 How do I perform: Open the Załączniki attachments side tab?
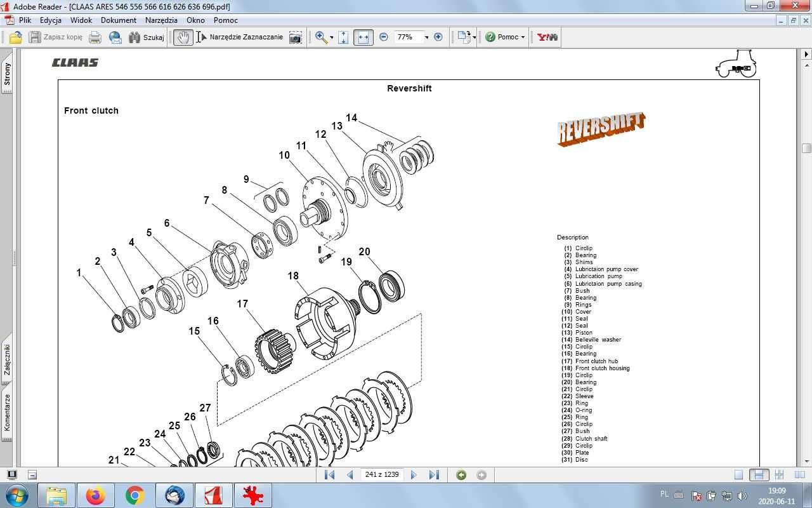coord(7,360)
